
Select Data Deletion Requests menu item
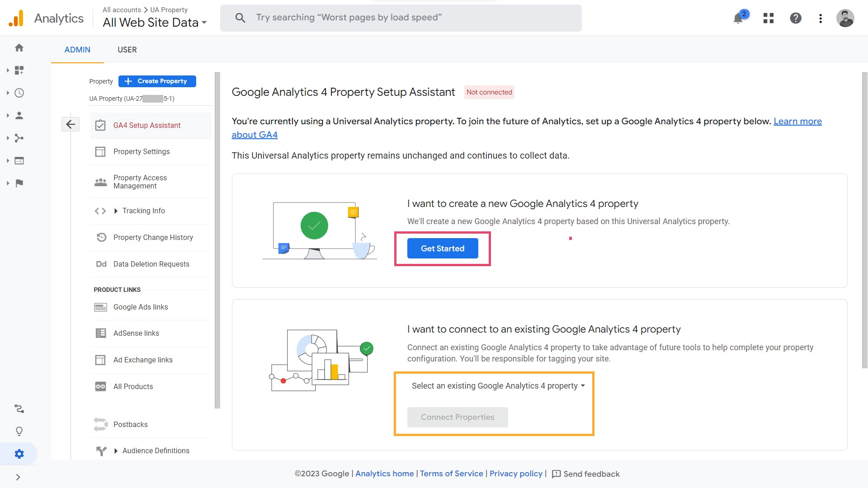pos(151,264)
